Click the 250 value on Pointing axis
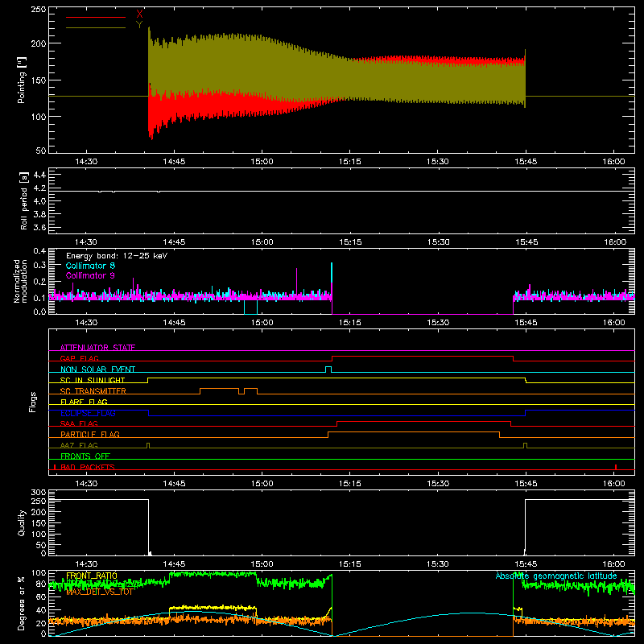The width and height of the screenshot is (644, 644). coord(39,10)
